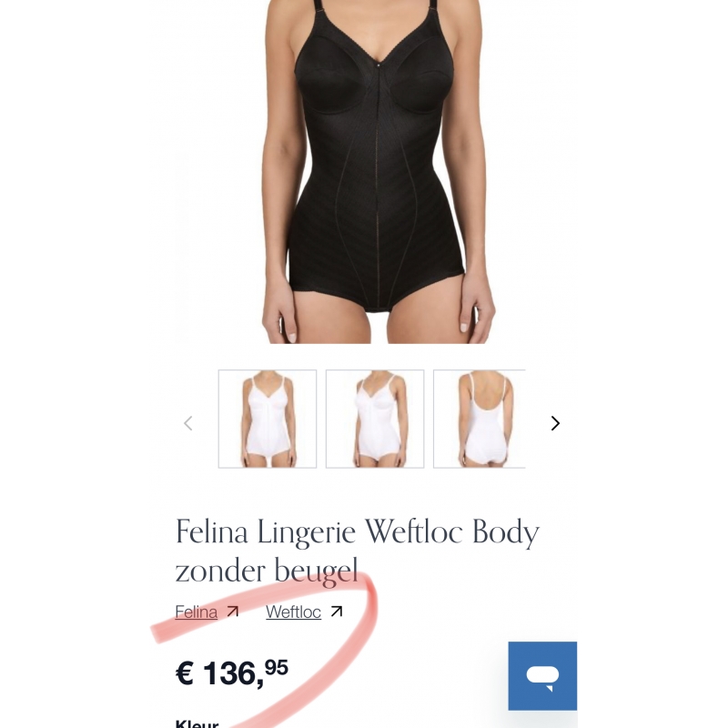Enlarge the main black body product image
Screen dimensions: 728x728
377,172
